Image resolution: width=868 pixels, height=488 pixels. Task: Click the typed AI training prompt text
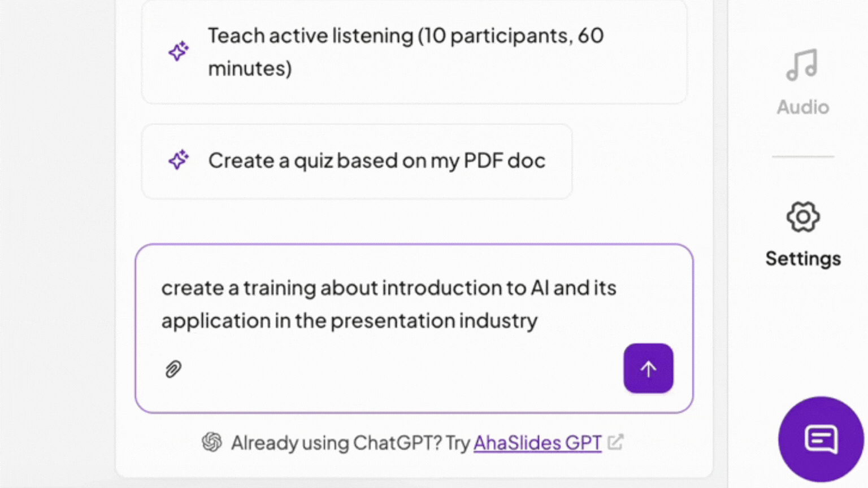click(x=389, y=303)
